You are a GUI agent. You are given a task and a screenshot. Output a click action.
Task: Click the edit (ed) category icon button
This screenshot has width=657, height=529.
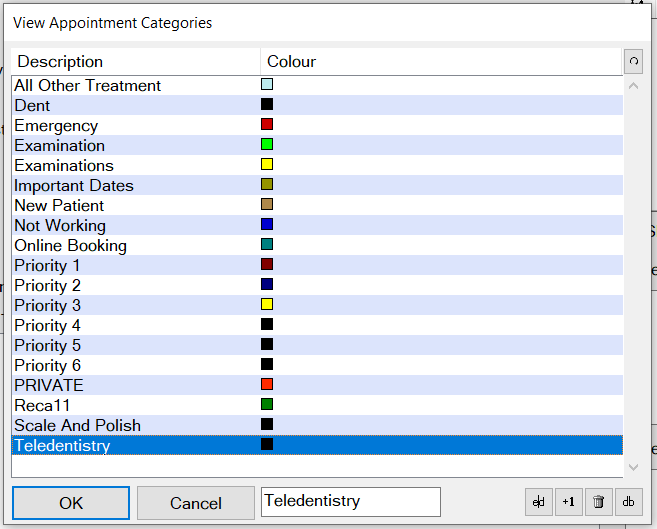click(539, 502)
